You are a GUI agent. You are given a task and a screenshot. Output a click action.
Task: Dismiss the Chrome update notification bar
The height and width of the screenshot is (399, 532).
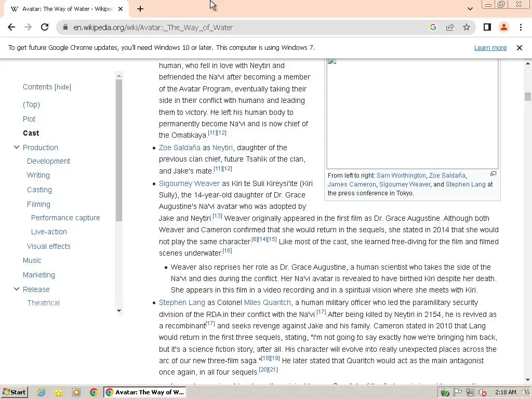coord(519,48)
